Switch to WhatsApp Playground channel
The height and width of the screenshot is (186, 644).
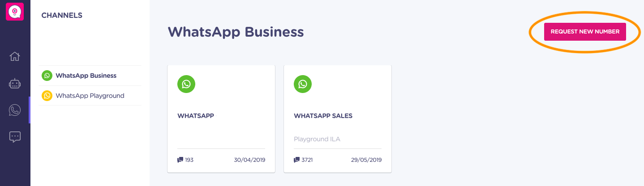click(x=90, y=96)
